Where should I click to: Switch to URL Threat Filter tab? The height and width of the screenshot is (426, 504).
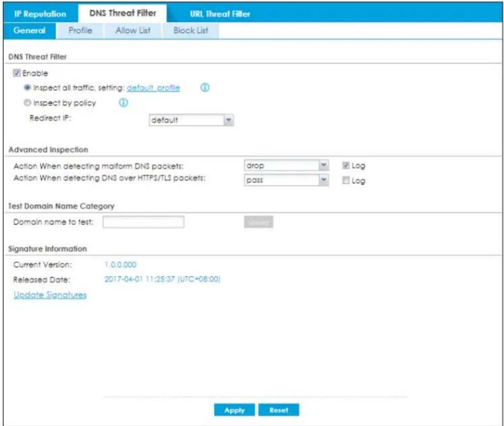tap(220, 14)
